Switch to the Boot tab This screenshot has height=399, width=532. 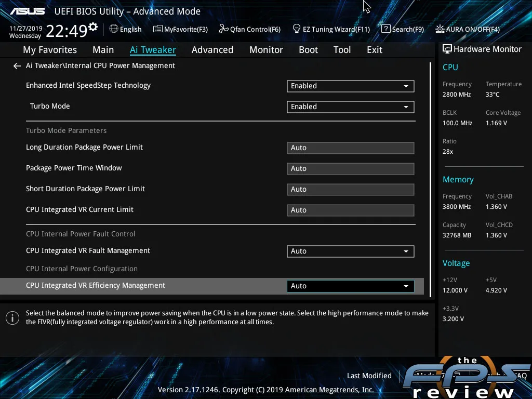[309, 50]
